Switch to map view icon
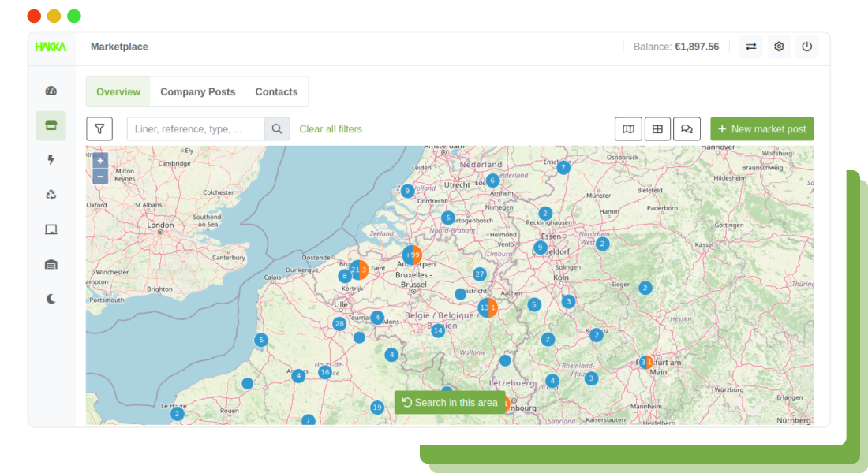The width and height of the screenshot is (868, 473). [x=628, y=129]
